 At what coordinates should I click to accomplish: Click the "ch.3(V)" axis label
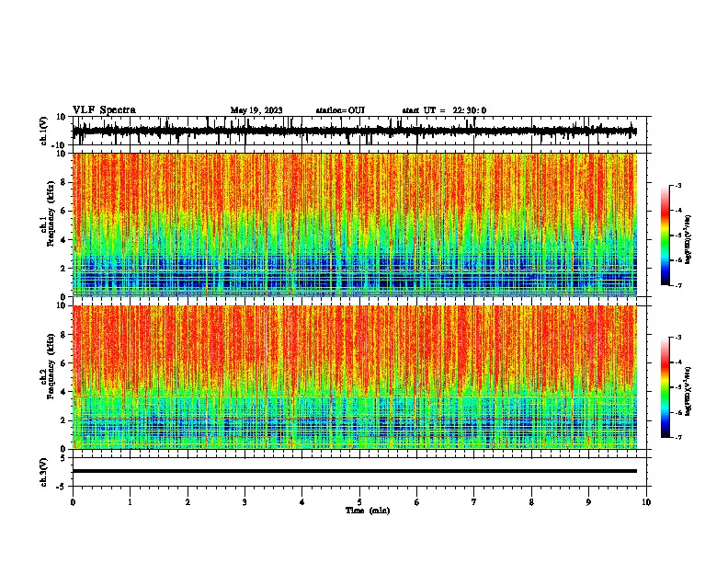pos(44,473)
